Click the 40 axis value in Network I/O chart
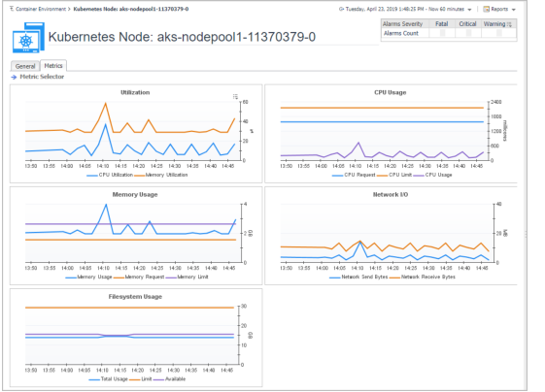The image size is (545, 392). 498,204
